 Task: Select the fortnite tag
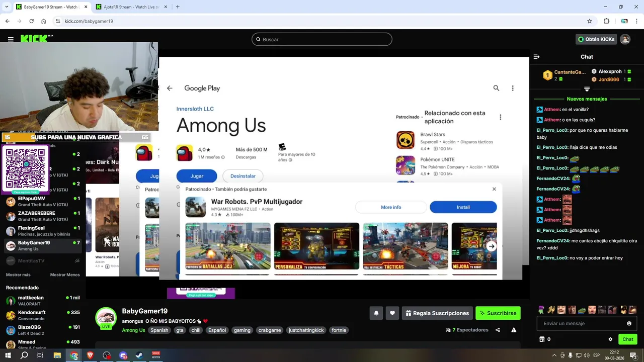pyautogui.click(x=339, y=330)
